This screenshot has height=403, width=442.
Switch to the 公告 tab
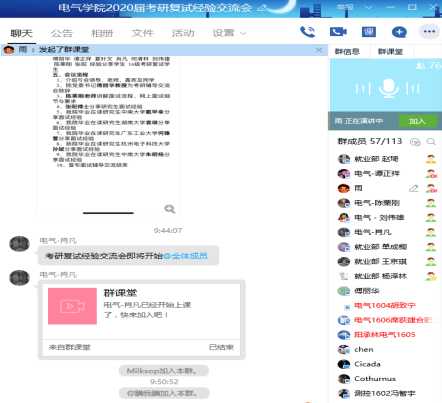(x=62, y=33)
